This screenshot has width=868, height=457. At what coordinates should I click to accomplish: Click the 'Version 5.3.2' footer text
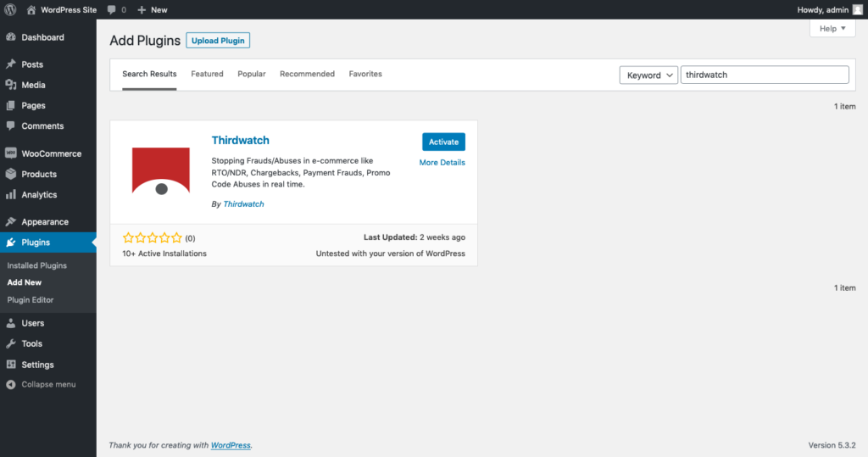[x=832, y=445]
